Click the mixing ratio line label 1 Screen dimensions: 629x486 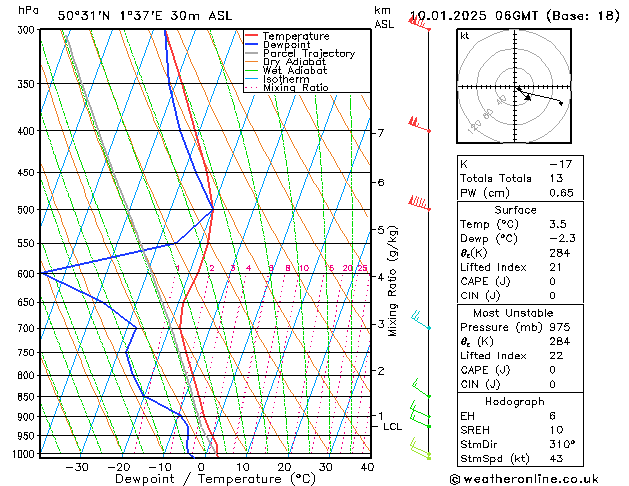178,268
